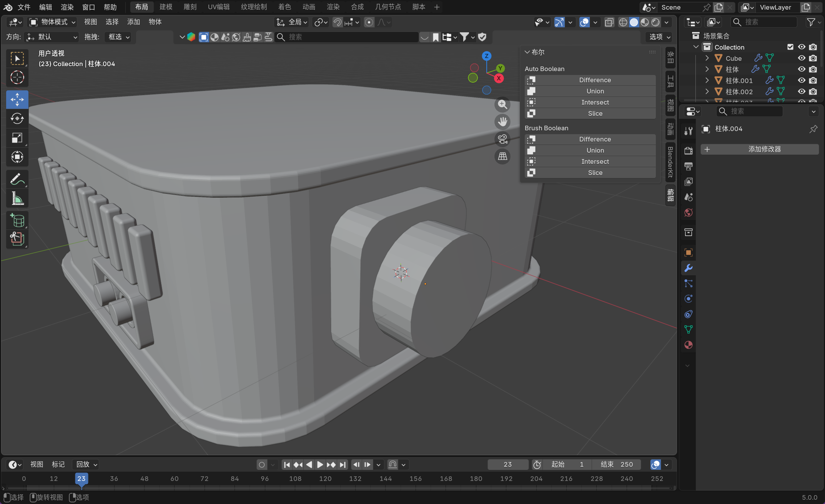Image resolution: width=825 pixels, height=504 pixels.
Task: Click frame 23 playhead marker in timeline
Action: click(x=81, y=479)
